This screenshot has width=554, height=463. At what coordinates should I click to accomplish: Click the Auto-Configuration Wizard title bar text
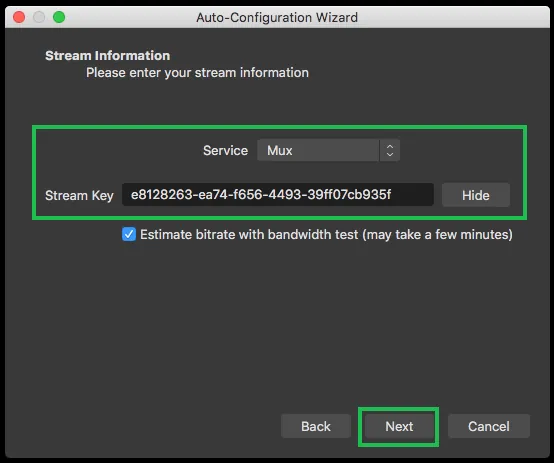(277, 17)
